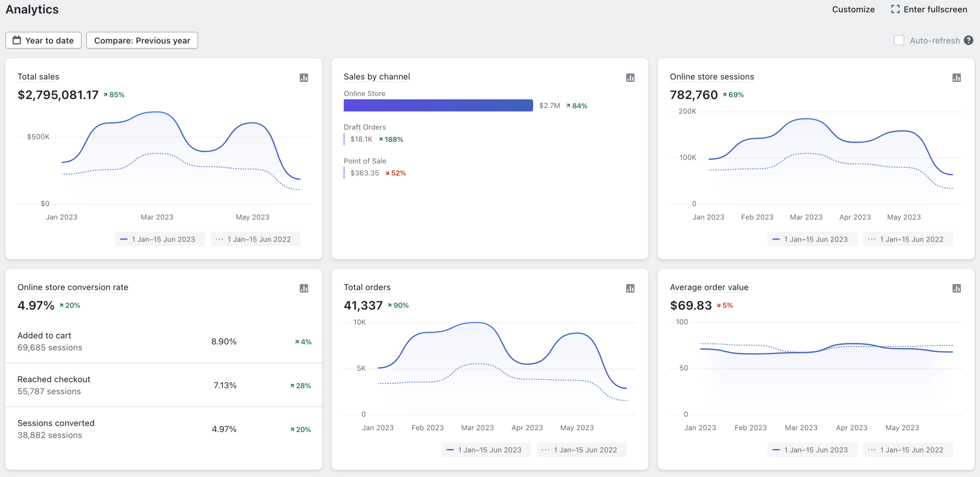Open the Total sales report title link
The image size is (980, 477).
[38, 77]
